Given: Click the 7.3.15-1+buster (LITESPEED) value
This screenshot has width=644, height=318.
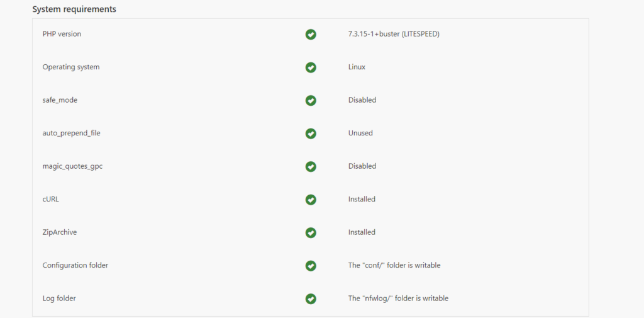Looking at the screenshot, I should [x=394, y=34].
